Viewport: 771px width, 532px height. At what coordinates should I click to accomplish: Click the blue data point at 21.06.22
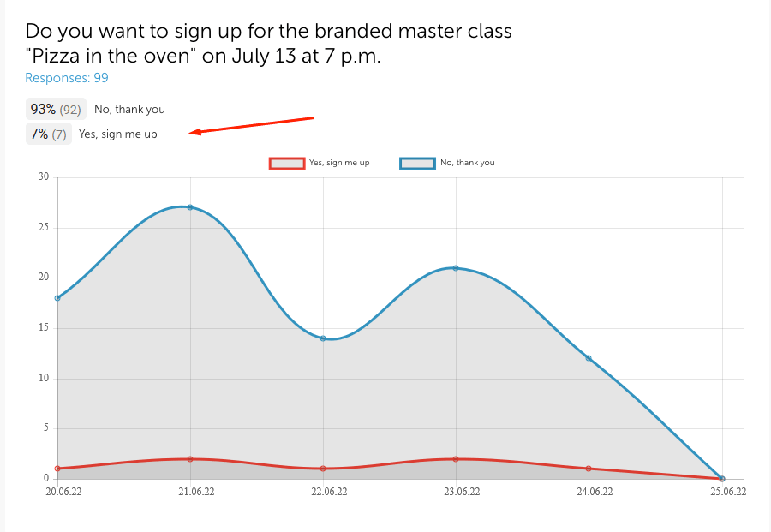tap(190, 207)
